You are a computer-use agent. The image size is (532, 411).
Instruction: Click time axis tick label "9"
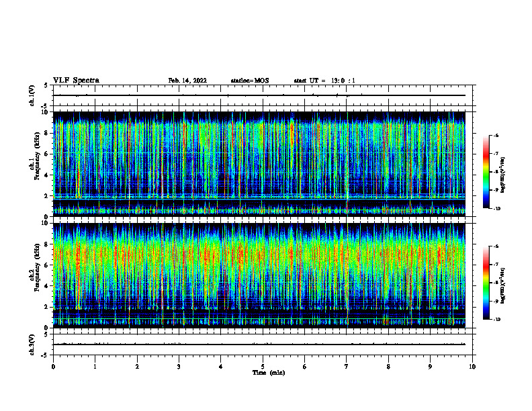pyautogui.click(x=430, y=367)
